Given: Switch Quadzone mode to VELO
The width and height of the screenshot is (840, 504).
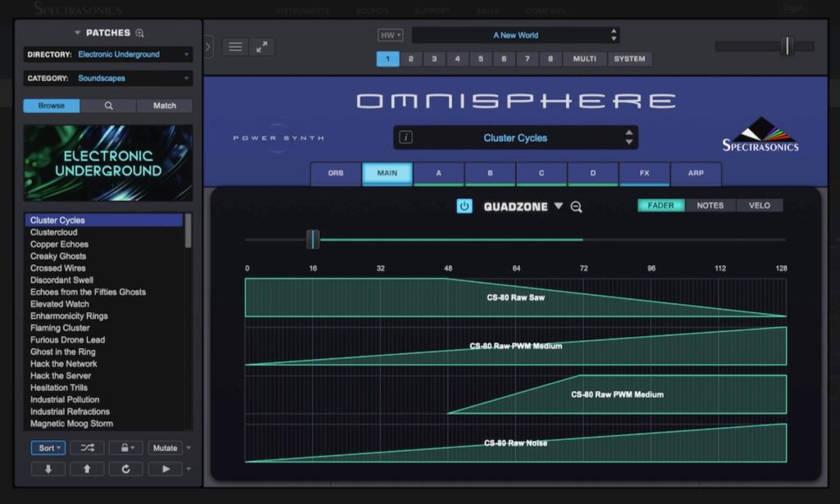Looking at the screenshot, I should pos(759,206).
